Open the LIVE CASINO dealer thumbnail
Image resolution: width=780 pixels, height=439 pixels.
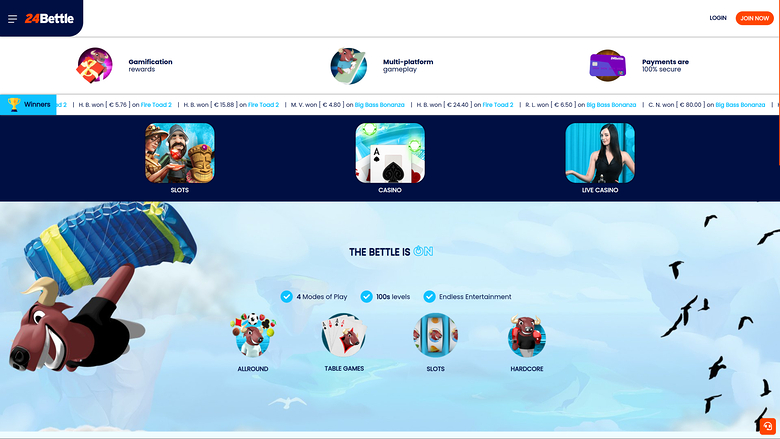[x=600, y=153]
